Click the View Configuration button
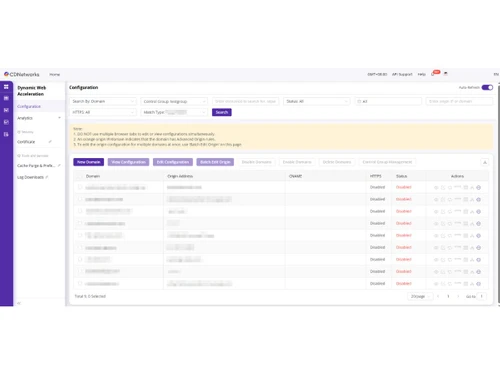This screenshot has height=375, width=500. coord(128,162)
